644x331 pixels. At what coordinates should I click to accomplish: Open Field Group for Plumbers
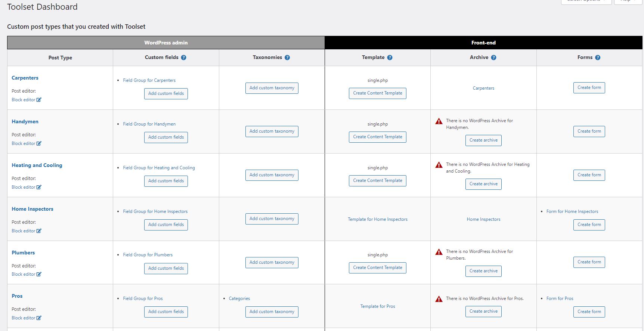(x=148, y=255)
